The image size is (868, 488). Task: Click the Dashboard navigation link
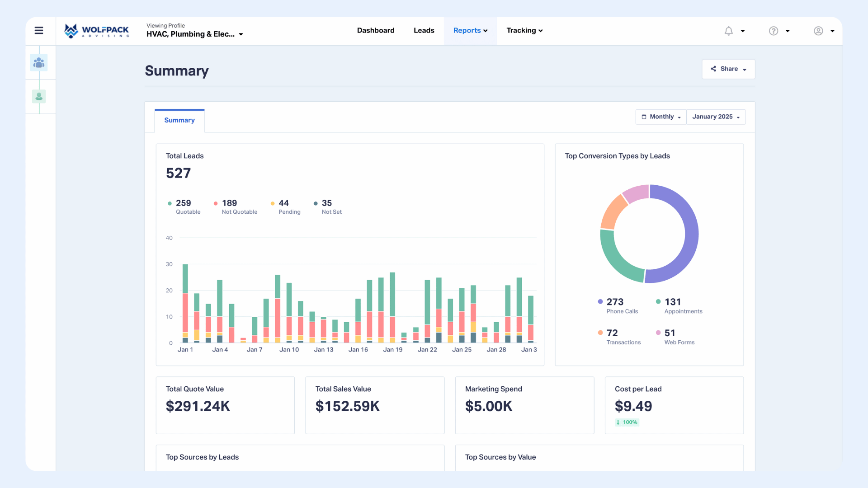pyautogui.click(x=376, y=30)
